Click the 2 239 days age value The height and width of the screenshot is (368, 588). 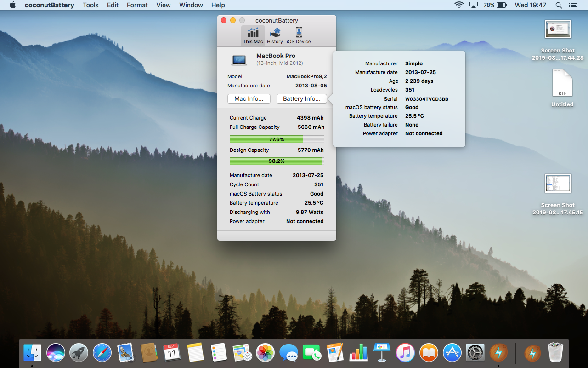pyautogui.click(x=419, y=81)
